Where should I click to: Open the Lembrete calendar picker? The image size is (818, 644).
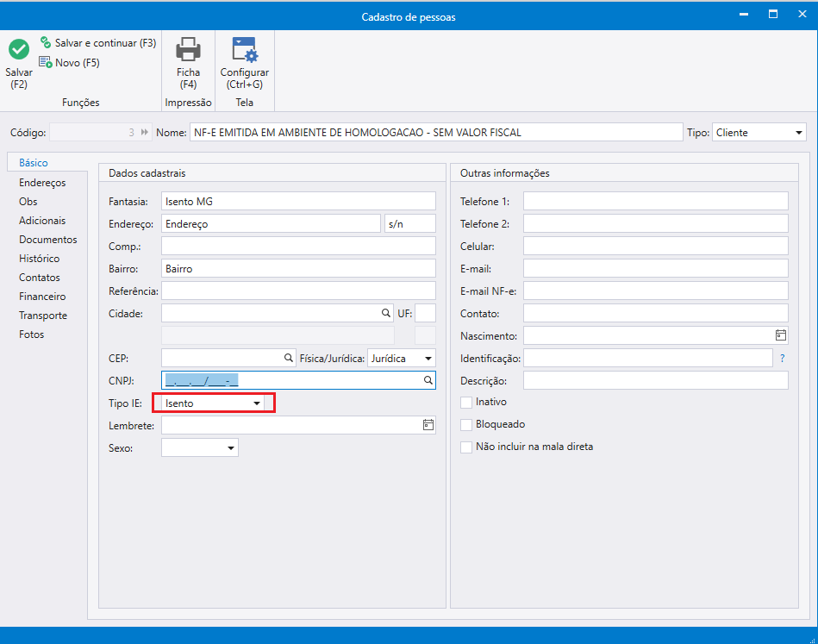coord(428,425)
